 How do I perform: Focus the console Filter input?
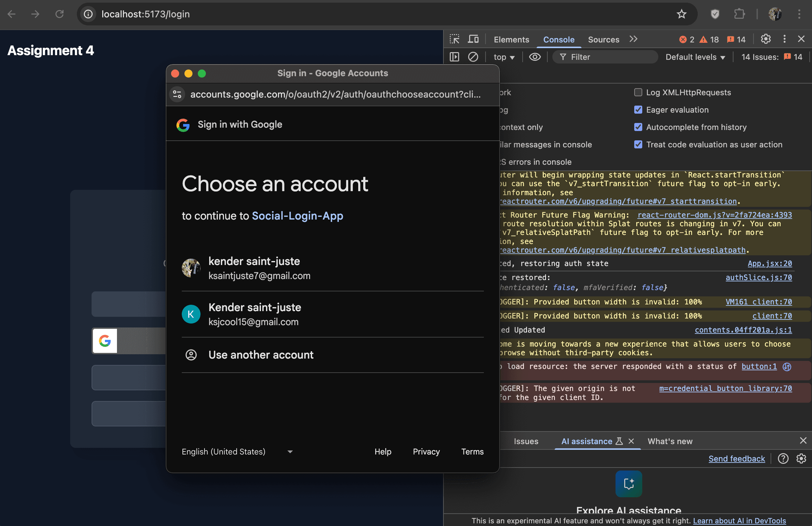pos(605,57)
